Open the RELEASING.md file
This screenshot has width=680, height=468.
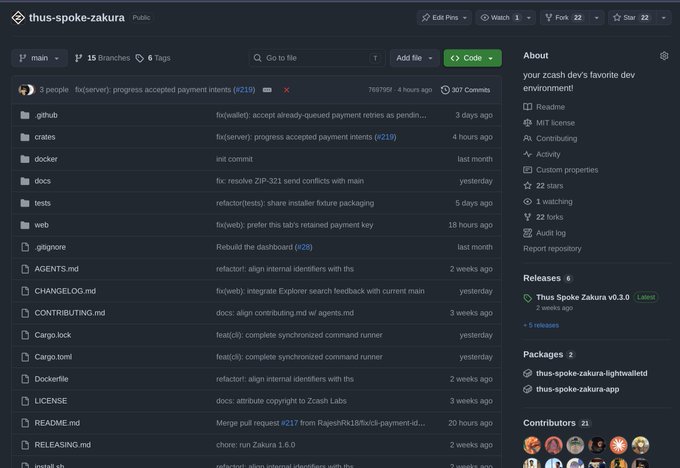(63, 445)
